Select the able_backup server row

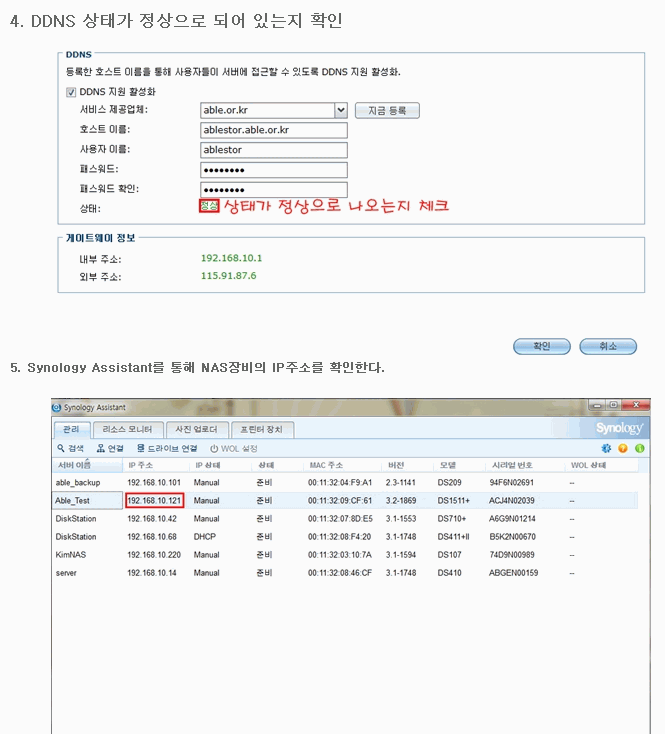coord(345,483)
